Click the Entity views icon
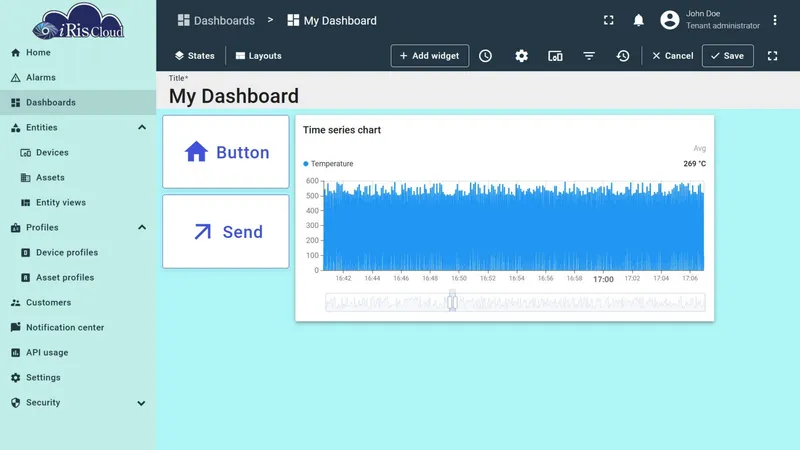The image size is (800, 450). pyautogui.click(x=26, y=203)
